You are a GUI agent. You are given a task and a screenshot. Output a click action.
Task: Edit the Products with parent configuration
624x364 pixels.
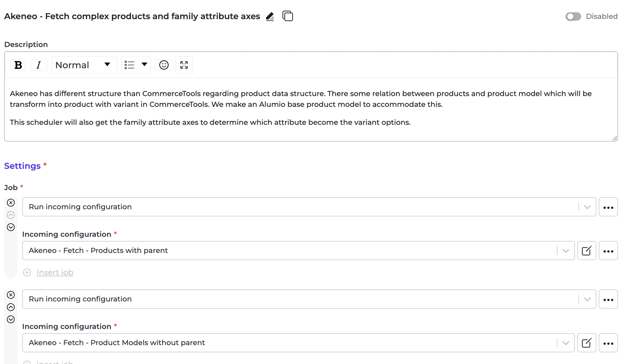587,251
